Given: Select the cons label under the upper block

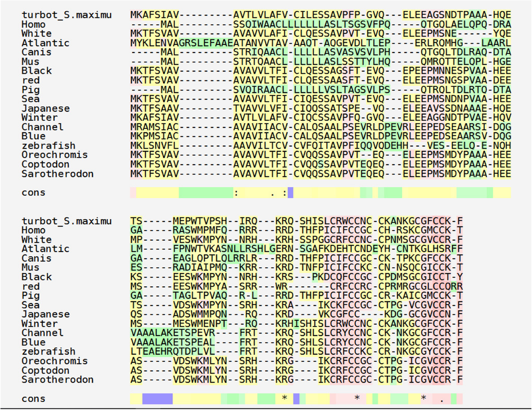Looking at the screenshot, I should point(33,193).
